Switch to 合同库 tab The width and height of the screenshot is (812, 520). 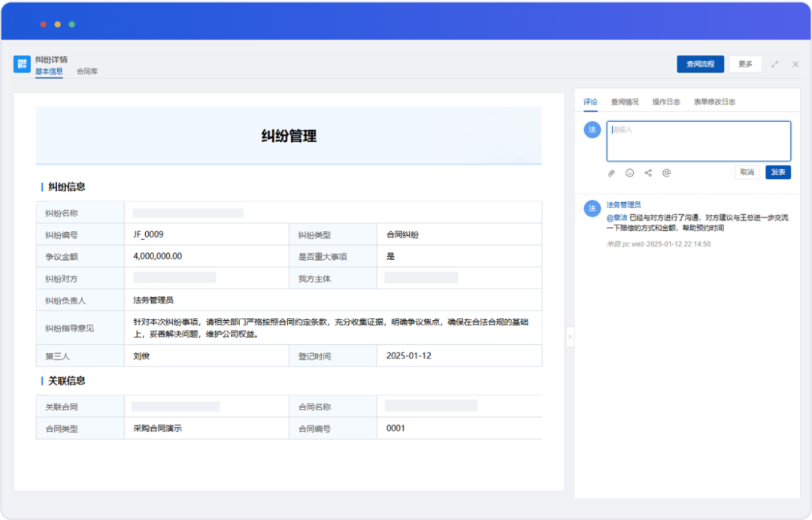click(87, 71)
